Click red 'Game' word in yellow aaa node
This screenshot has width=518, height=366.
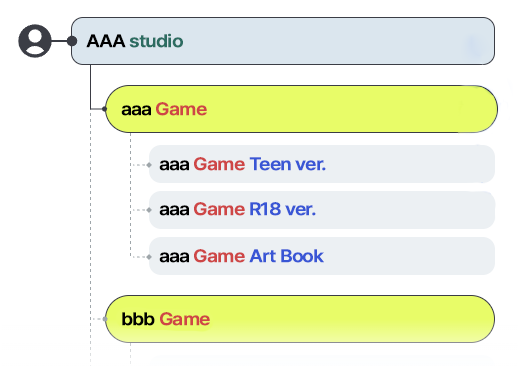(181, 109)
